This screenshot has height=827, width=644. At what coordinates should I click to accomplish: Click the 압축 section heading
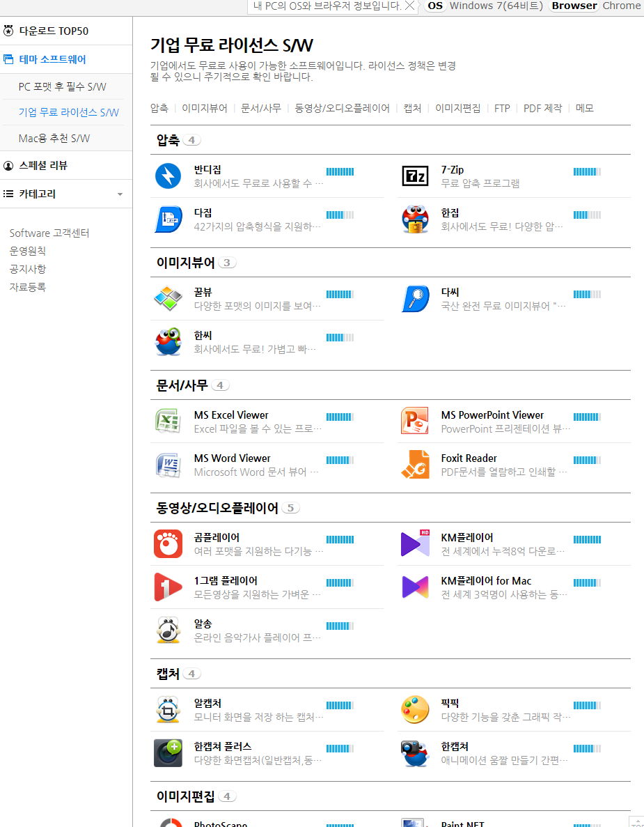[x=168, y=140]
